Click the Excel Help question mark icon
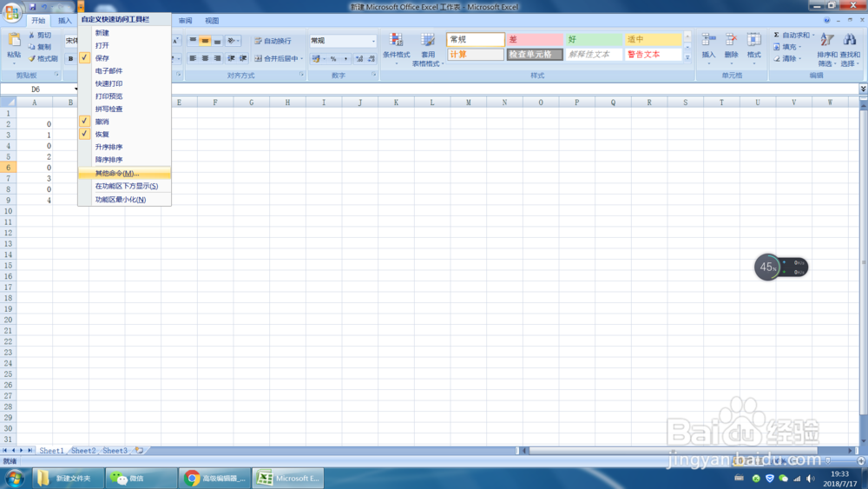This screenshot has height=489, width=868. pos(826,20)
